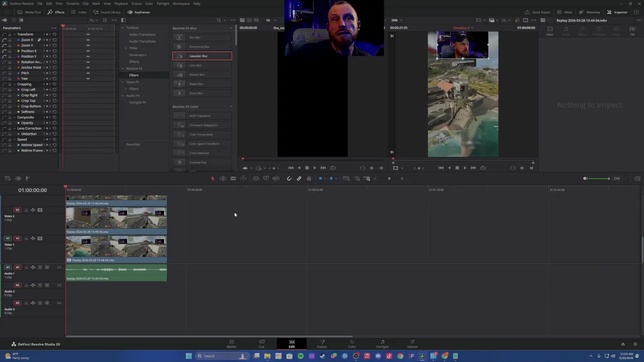Click the Trim edit mode icon
644x362 pixels.
tap(223, 178)
